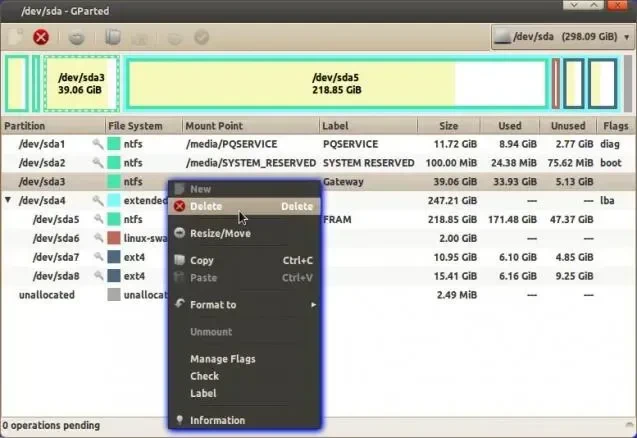Select the /dev/sda7 partition row
Screen dimensions: 637x438
pyautogui.click(x=318, y=257)
